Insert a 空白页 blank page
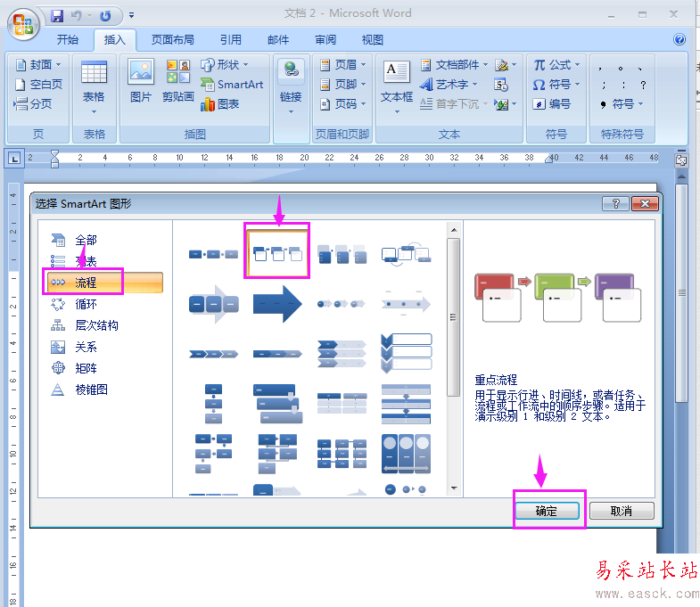This screenshot has width=700, height=607. pyautogui.click(x=38, y=85)
